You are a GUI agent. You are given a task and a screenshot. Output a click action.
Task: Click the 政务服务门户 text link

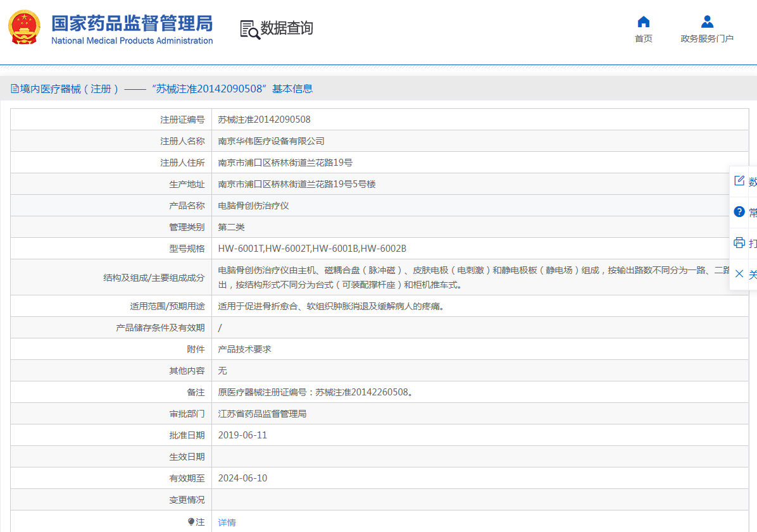(x=707, y=39)
